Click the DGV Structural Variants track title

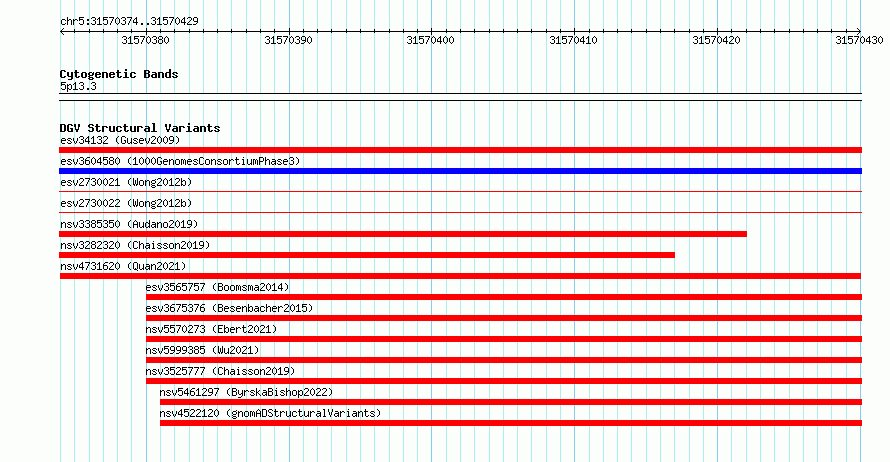tap(140, 128)
